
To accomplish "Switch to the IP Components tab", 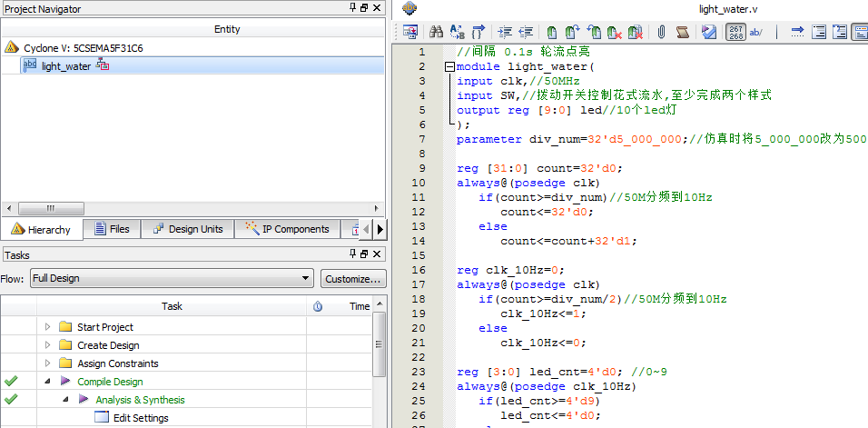I will [287, 229].
